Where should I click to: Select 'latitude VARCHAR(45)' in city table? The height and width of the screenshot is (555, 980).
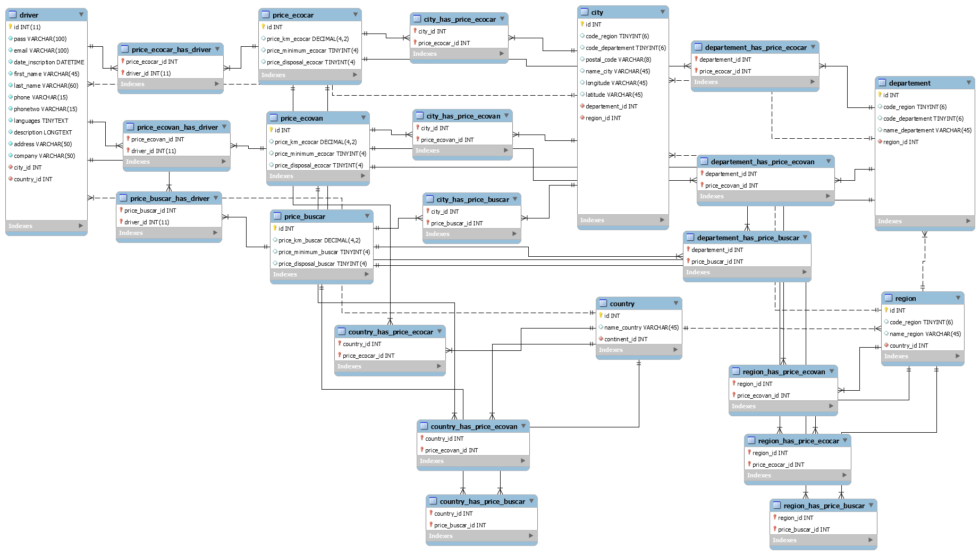623,95
